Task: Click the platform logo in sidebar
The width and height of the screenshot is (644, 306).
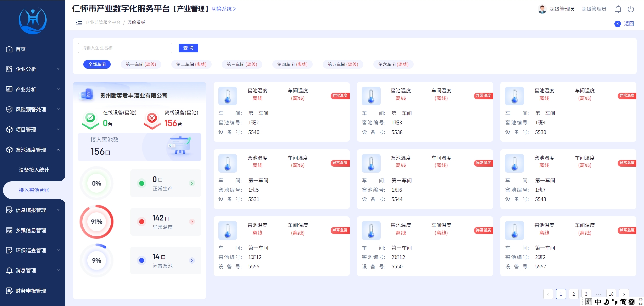Action: tap(33, 21)
